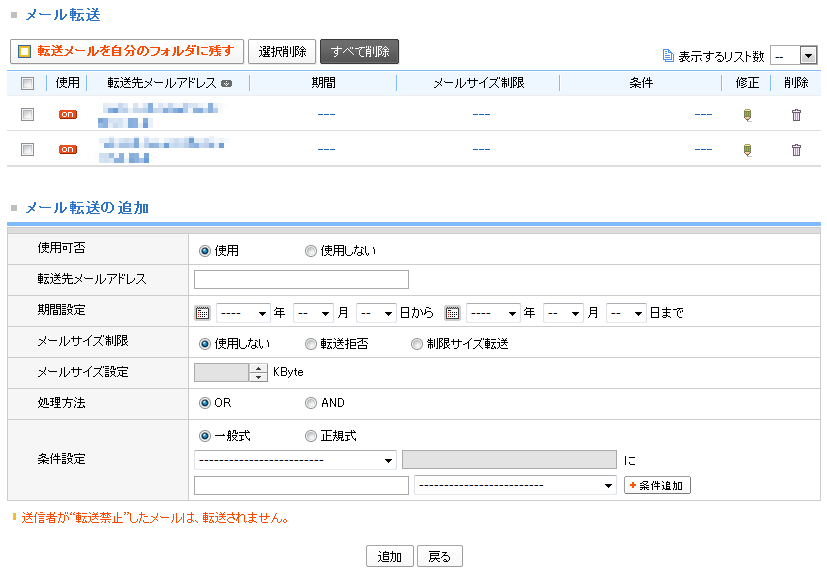Open end month dropdown in 期間設定

pos(563,313)
